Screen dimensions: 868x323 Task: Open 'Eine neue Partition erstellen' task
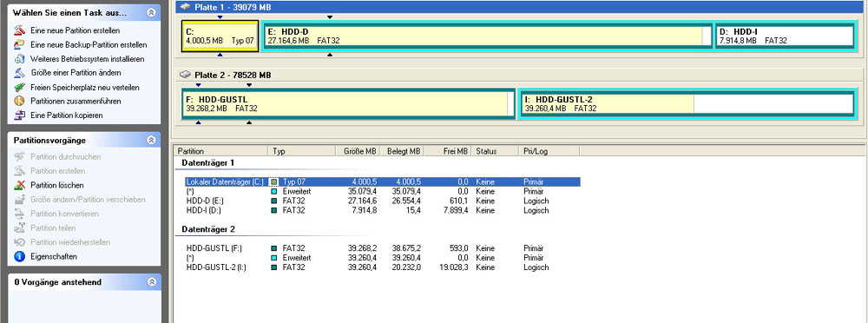point(75,30)
